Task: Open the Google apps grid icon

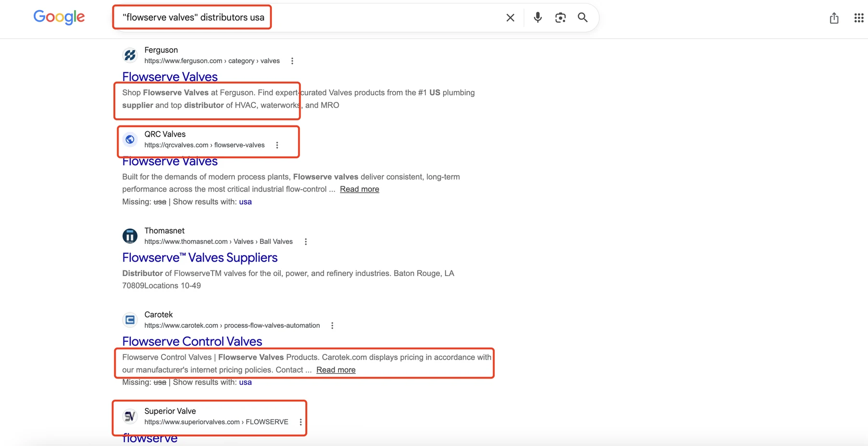Action: point(859,18)
